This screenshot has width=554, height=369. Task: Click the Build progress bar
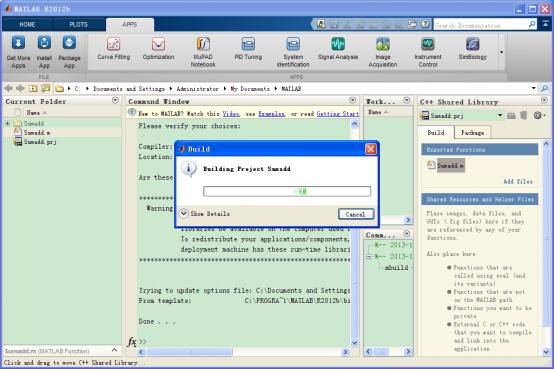(x=287, y=192)
